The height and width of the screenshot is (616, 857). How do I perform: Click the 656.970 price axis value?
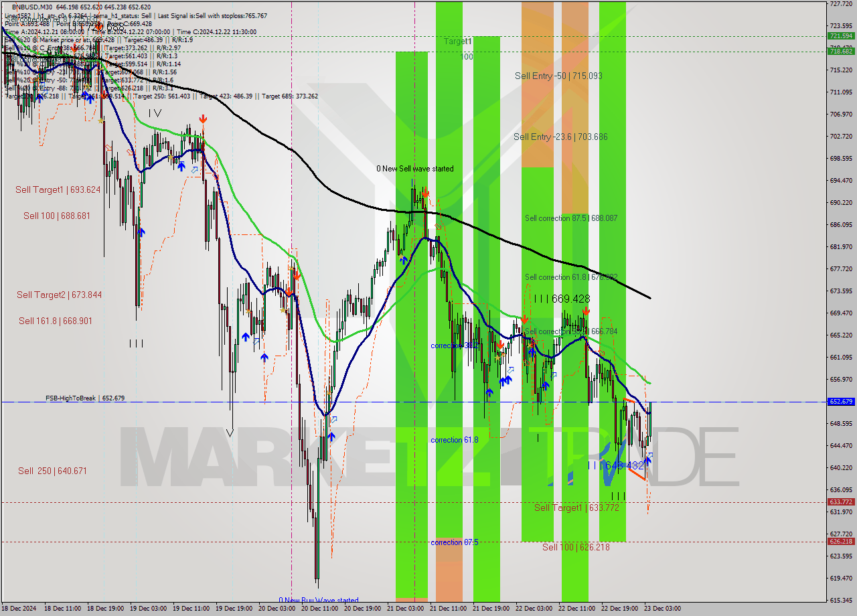click(x=841, y=379)
